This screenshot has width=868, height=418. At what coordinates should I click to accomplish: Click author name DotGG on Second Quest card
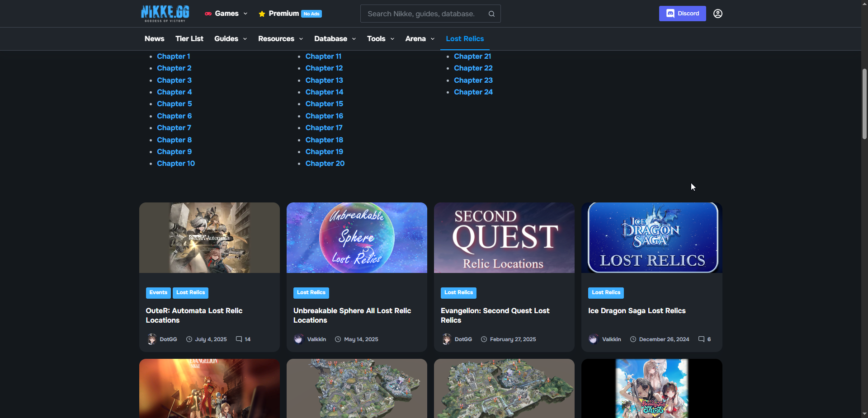click(x=463, y=339)
